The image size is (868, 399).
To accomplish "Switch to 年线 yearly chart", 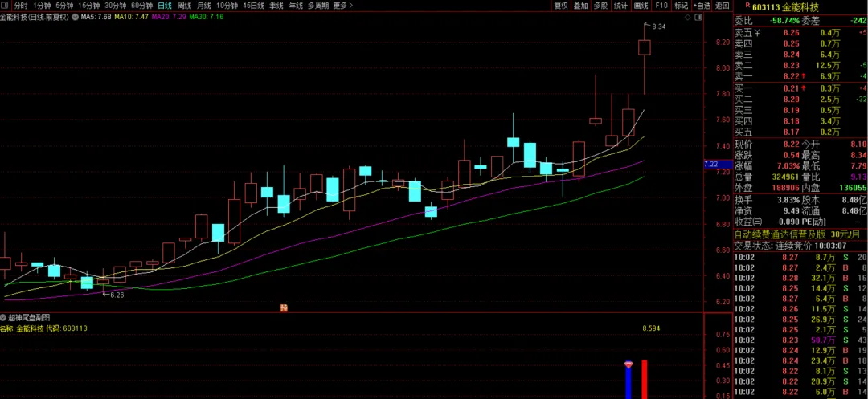I will (296, 6).
